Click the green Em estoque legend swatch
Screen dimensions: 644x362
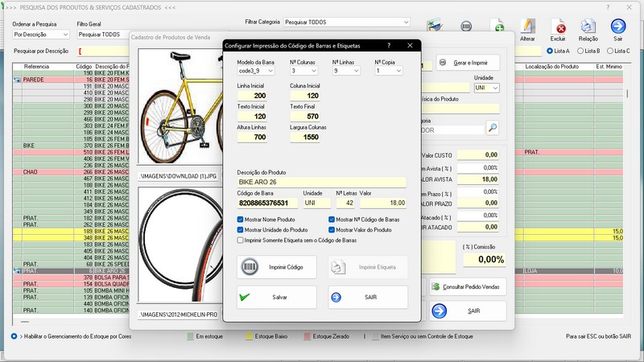(x=190, y=336)
